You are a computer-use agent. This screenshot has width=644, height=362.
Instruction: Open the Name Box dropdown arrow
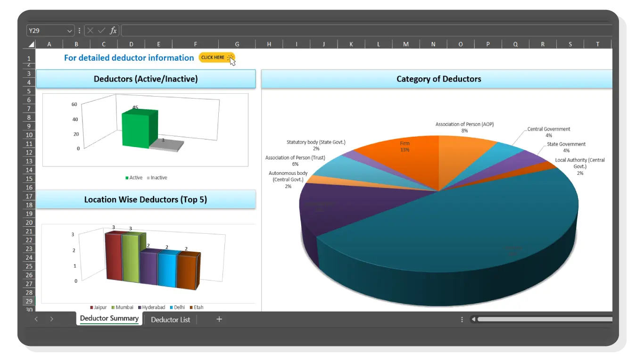click(x=70, y=31)
